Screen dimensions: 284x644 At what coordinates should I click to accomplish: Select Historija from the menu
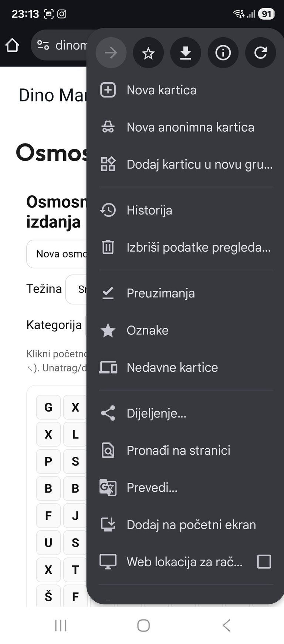pyautogui.click(x=149, y=210)
